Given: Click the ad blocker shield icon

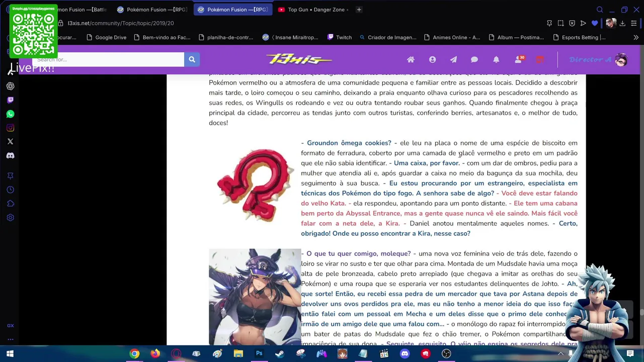Looking at the screenshot, I should [572, 23].
